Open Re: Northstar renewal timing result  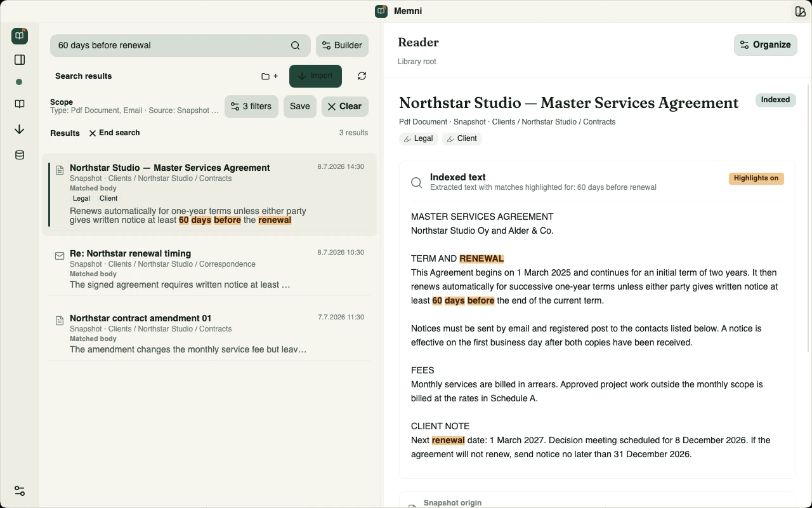click(x=209, y=269)
